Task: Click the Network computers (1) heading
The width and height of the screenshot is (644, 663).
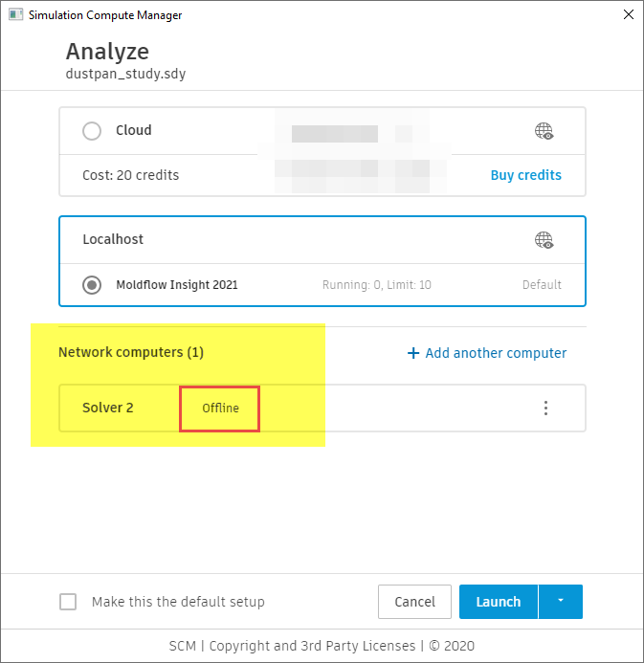Action: [x=131, y=353]
